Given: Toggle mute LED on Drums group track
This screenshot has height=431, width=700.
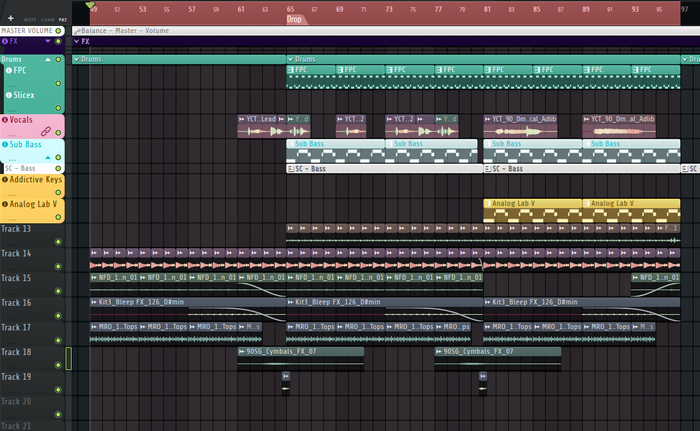Looking at the screenshot, I should pyautogui.click(x=58, y=59).
